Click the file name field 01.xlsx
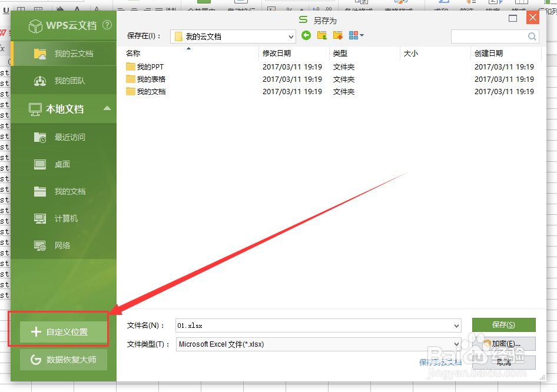Viewport: 557px width, 392px height. (x=314, y=325)
